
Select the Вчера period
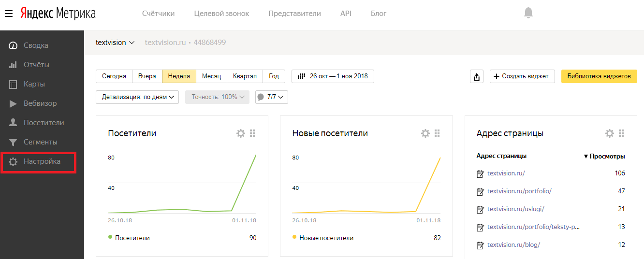click(x=147, y=76)
